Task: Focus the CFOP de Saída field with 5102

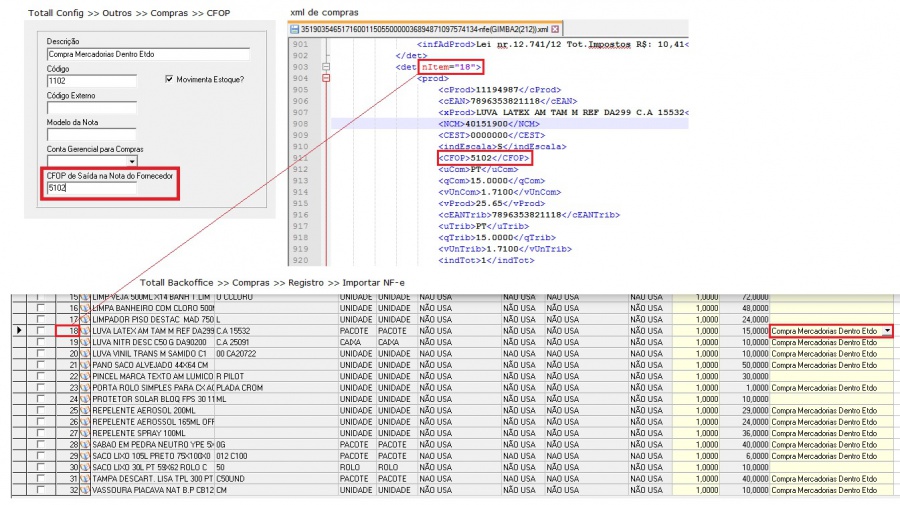Action: (91, 187)
